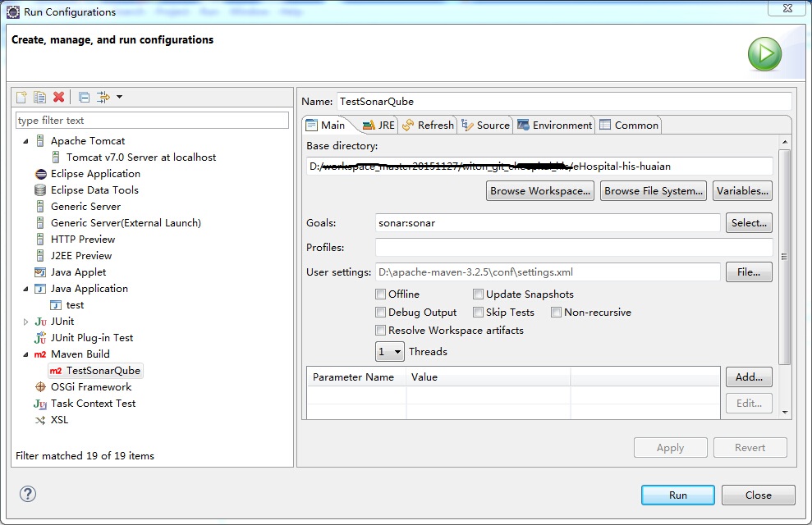The height and width of the screenshot is (525, 812).
Task: Click the OSGi Framework icon
Action: pyautogui.click(x=40, y=387)
